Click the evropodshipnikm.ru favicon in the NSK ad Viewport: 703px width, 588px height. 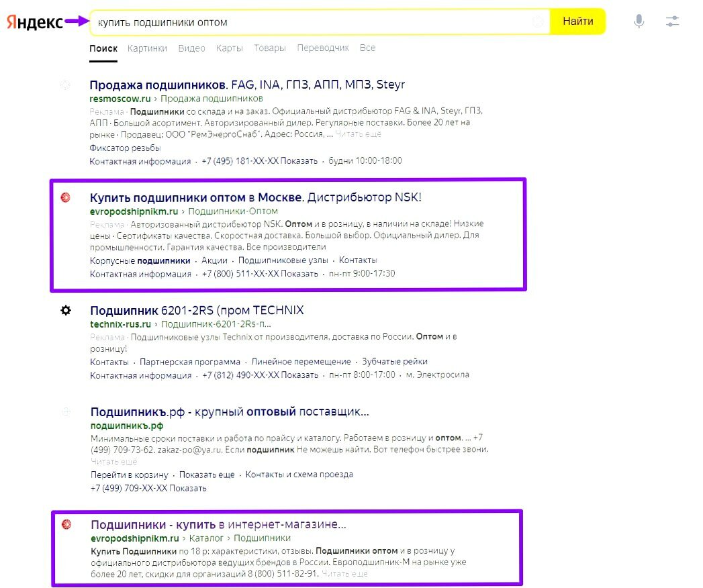click(x=65, y=197)
